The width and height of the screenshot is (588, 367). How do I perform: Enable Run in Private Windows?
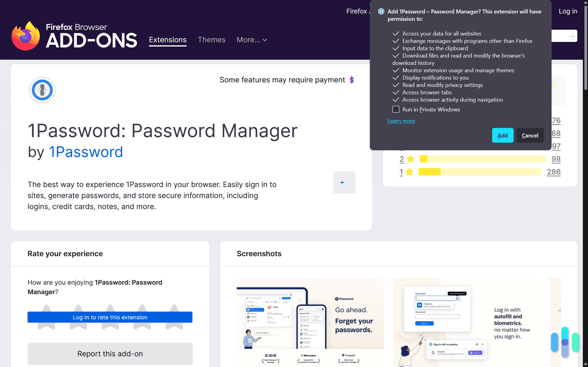[x=396, y=109]
